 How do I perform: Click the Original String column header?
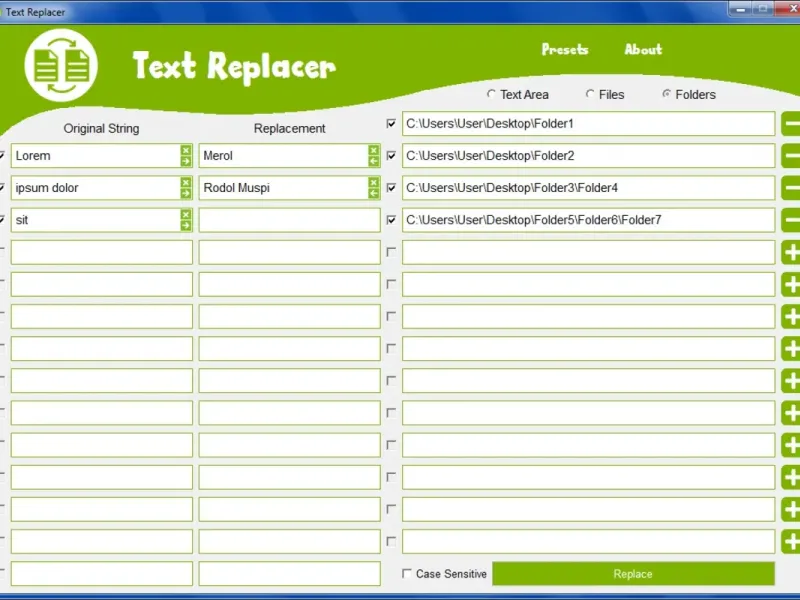pyautogui.click(x=101, y=128)
